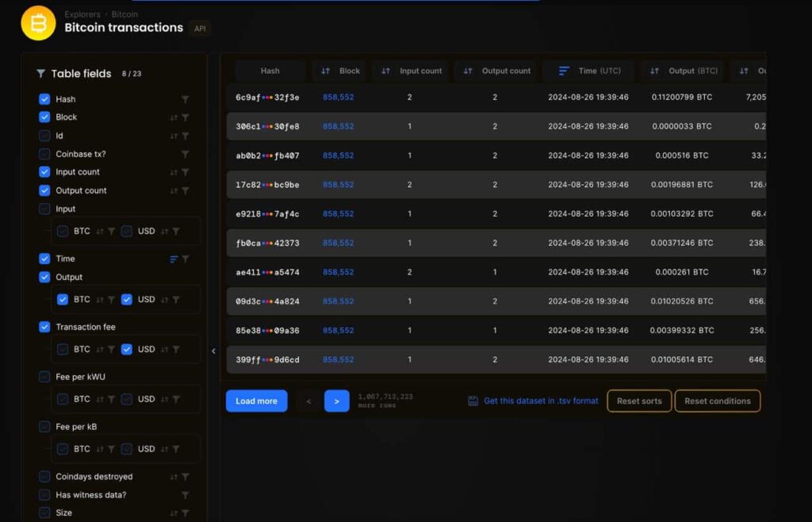This screenshot has width=812, height=522.
Task: Collapse the Table fields sidebar with the chevron
Action: (213, 349)
